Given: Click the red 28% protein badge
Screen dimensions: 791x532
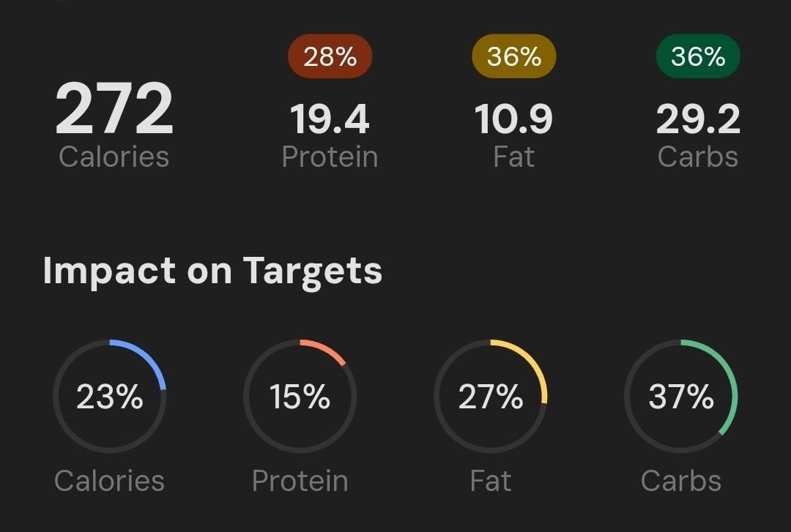Looking at the screenshot, I should click(330, 56).
